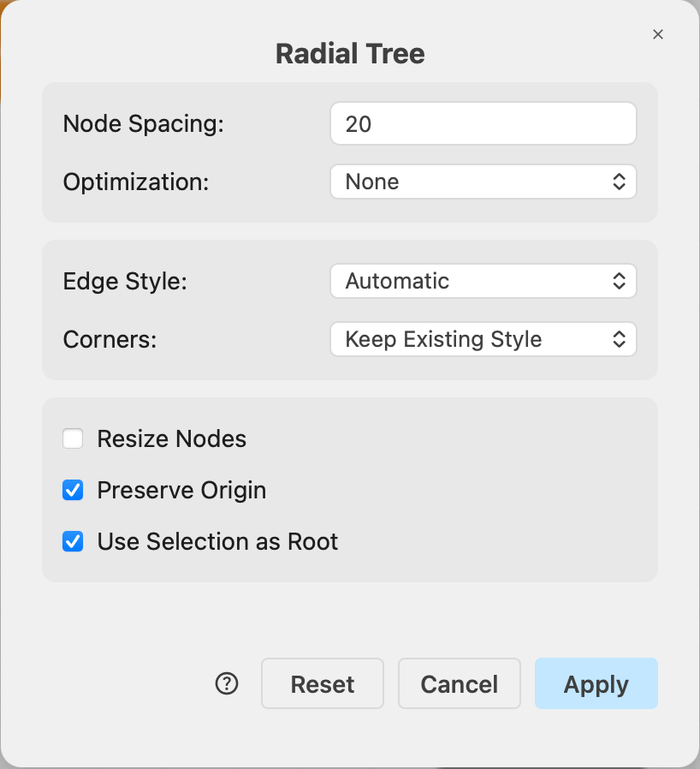Open the Corners dropdown menu
The width and height of the screenshot is (700, 769).
(483, 339)
